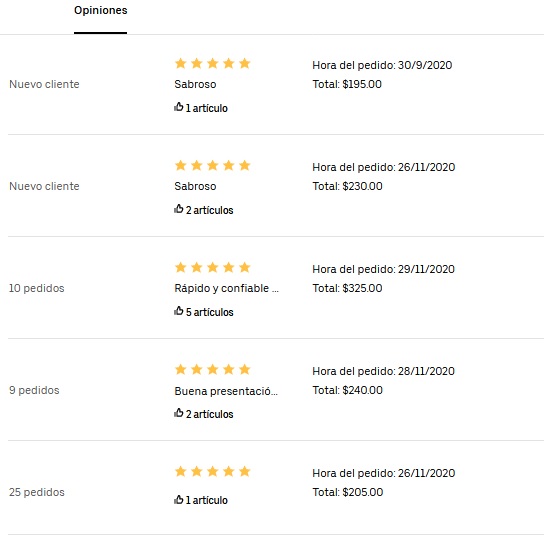Click thumbs-up icon on the 30/9/2020 review
This screenshot has height=539, width=544.
179,107
